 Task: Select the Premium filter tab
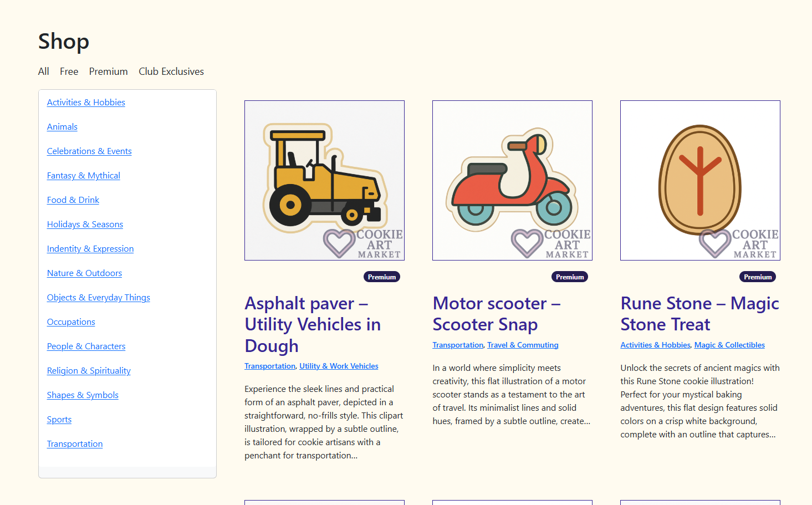108,72
